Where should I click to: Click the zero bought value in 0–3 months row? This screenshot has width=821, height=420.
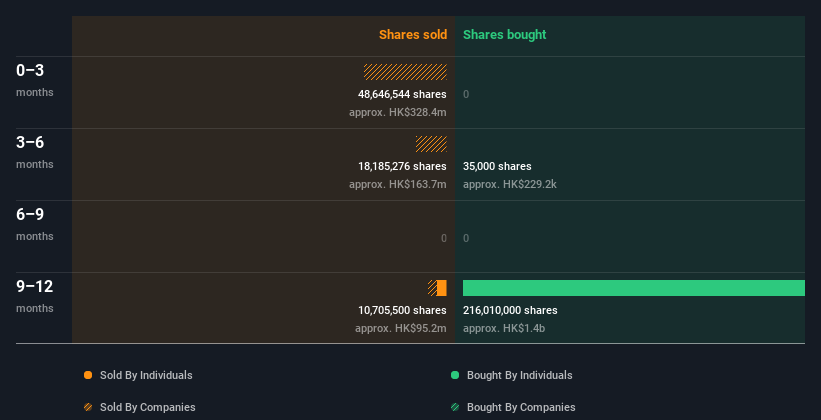(466, 94)
